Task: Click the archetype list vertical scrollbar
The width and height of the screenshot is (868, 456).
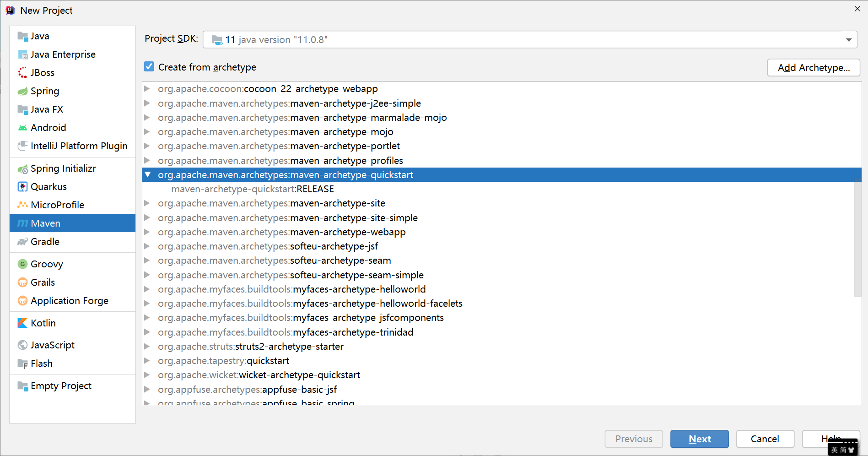Action: 858,238
